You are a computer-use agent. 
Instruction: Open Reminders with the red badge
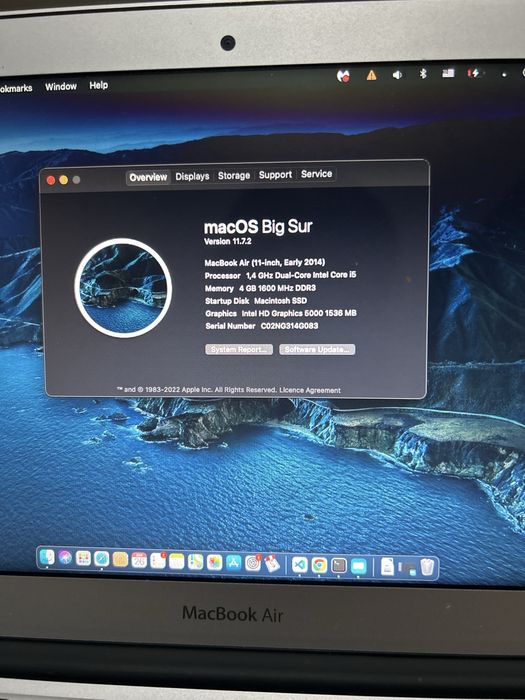158,560
